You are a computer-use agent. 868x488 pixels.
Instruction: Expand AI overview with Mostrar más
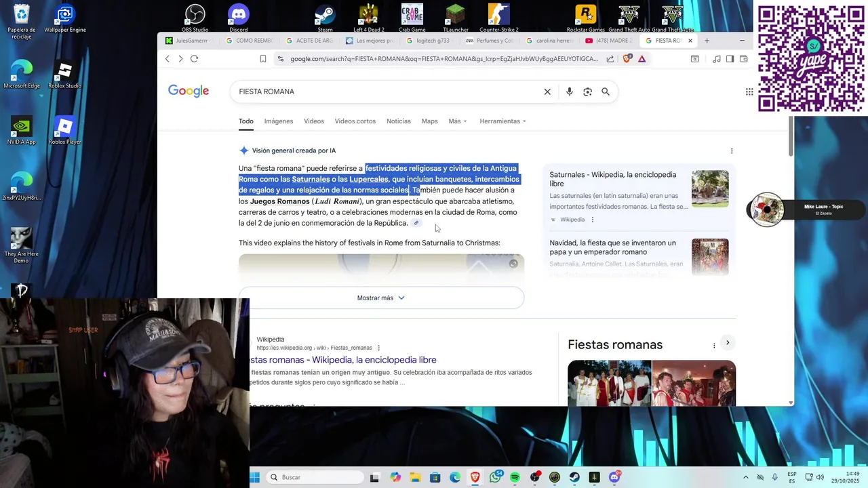tap(381, 298)
